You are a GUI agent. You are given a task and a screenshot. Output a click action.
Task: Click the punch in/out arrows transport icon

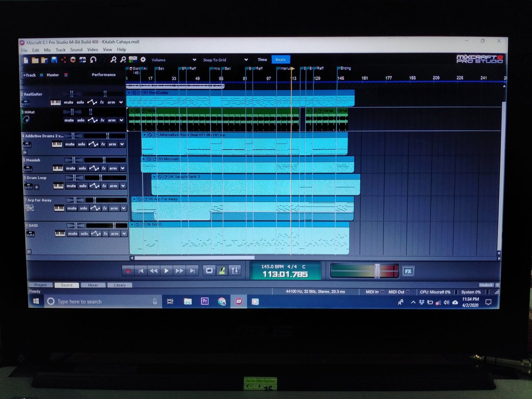[x=235, y=270]
